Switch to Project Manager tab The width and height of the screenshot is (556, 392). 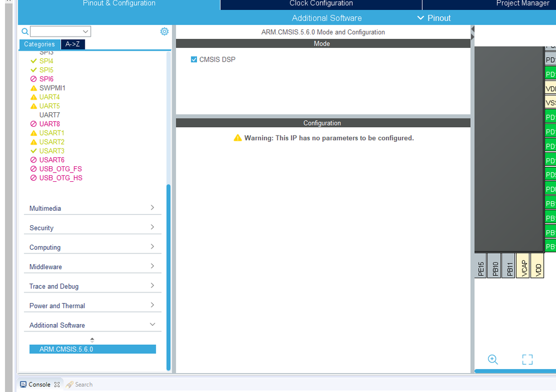tap(523, 4)
